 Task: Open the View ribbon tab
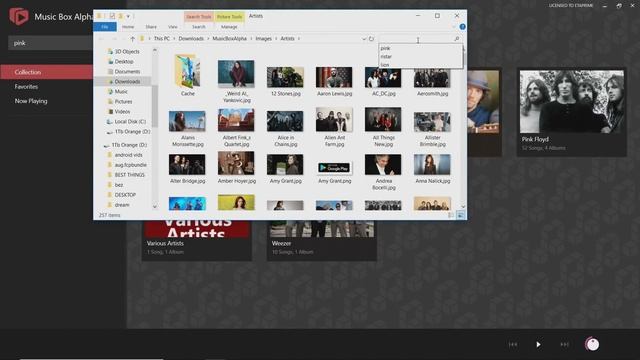(x=173, y=27)
